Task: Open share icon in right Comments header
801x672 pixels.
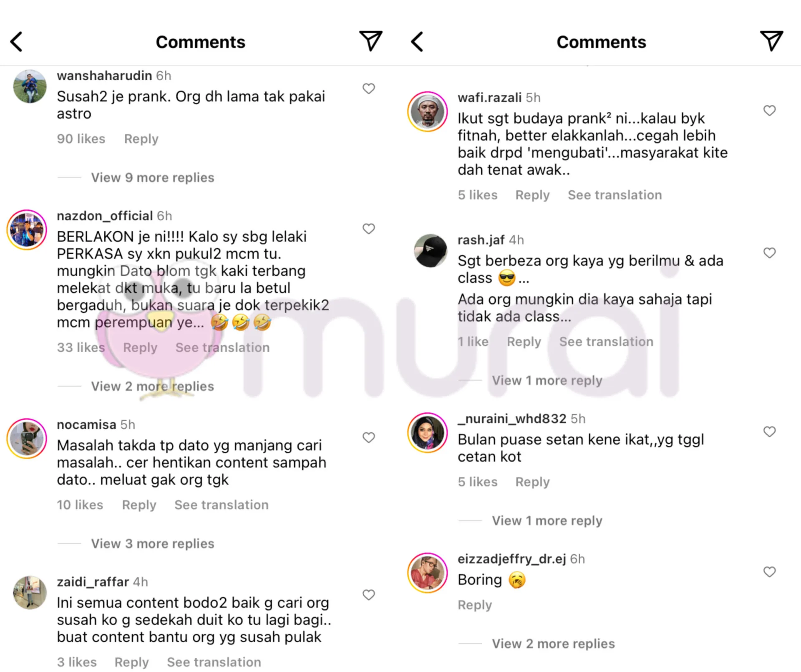Action: 771,41
